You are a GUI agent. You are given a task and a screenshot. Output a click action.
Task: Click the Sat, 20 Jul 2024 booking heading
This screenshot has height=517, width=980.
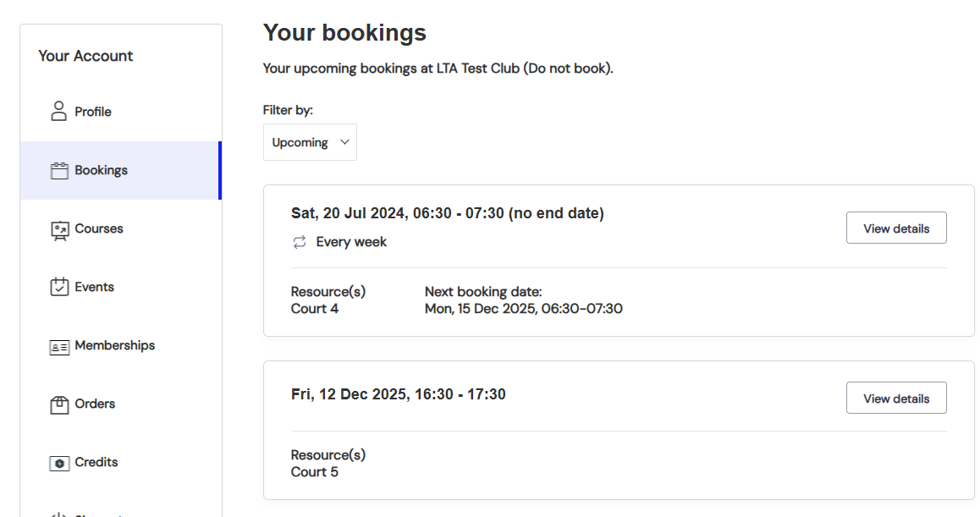448,213
